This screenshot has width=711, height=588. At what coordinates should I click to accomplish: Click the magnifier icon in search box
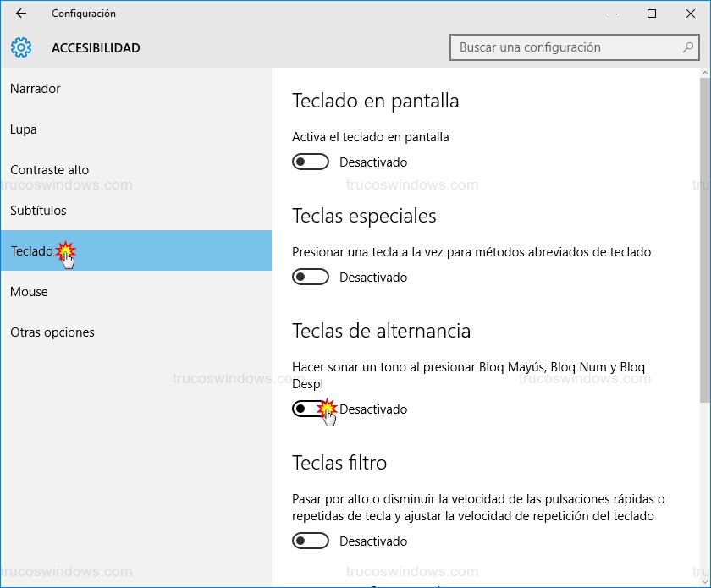[688, 47]
